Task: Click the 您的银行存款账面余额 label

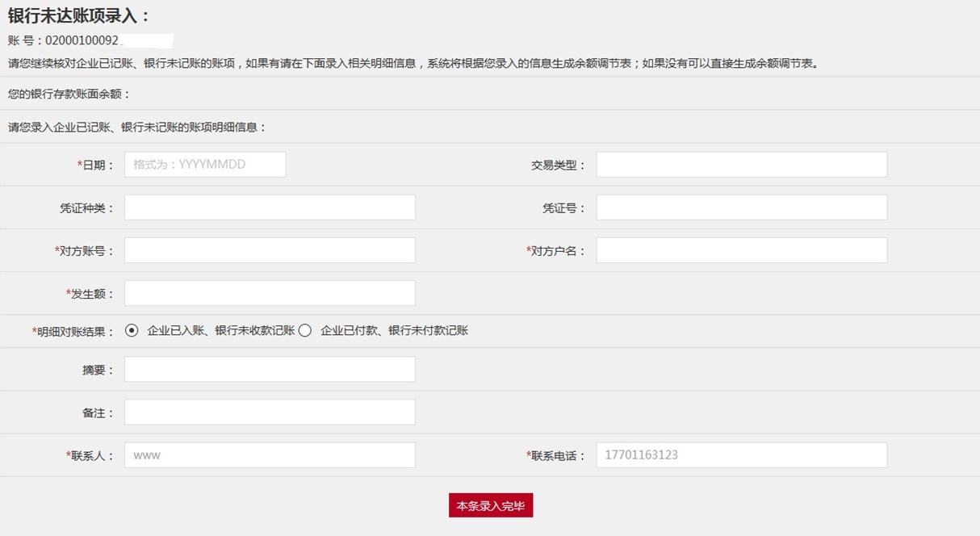Action: [69, 94]
